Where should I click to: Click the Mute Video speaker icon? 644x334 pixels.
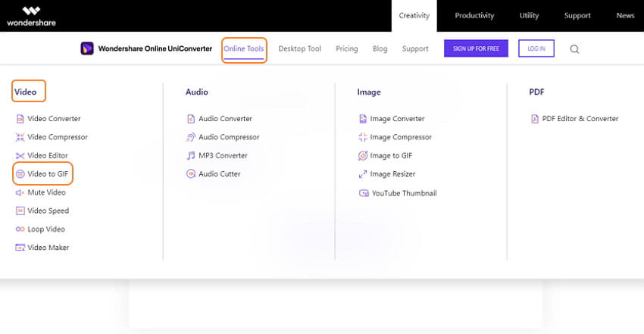[20, 192]
